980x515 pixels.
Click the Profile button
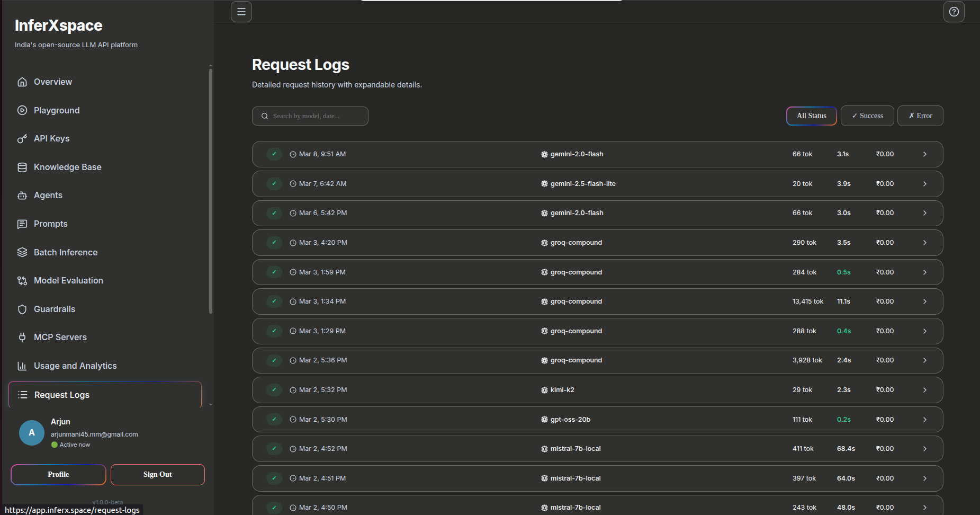coord(58,475)
